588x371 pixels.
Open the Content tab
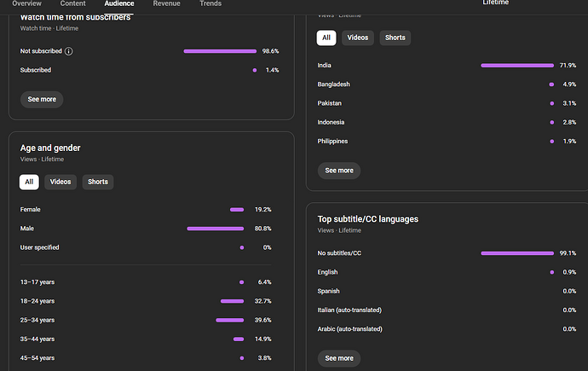72,4
